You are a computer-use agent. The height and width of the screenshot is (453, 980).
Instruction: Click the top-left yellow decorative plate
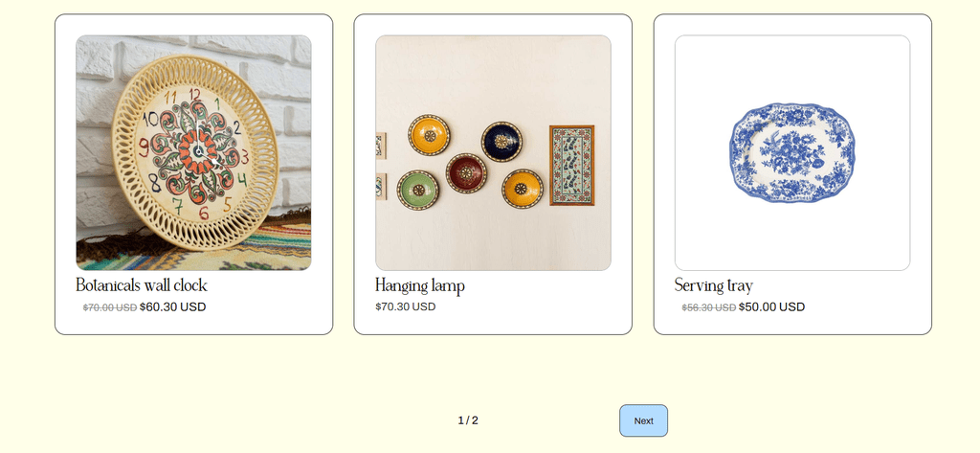point(429,134)
